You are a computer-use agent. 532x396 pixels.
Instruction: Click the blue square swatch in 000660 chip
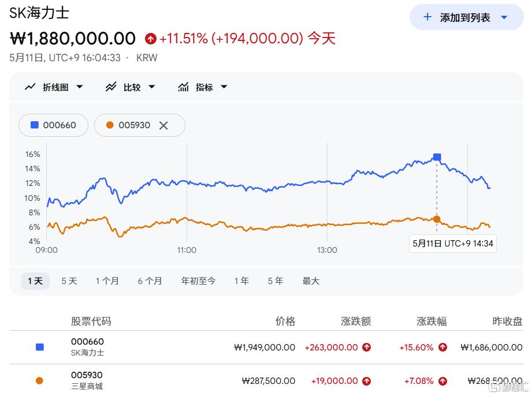35,125
